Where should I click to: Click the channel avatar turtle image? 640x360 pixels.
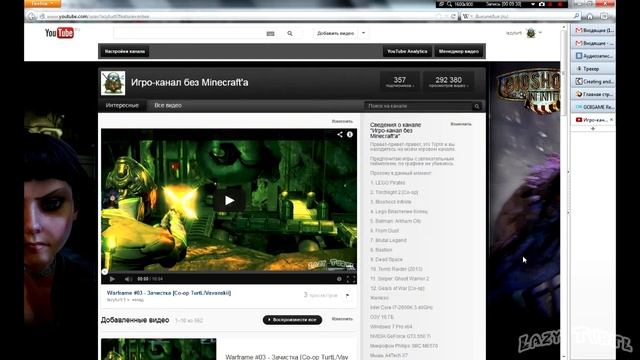coord(113,83)
